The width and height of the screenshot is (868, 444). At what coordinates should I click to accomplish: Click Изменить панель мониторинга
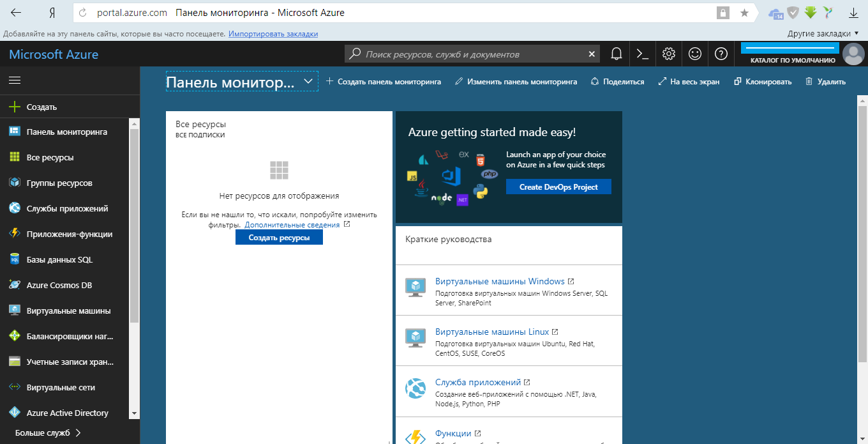516,82
